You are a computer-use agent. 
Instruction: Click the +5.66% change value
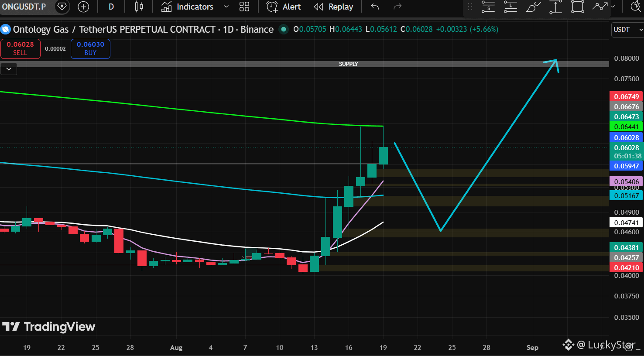click(x=484, y=29)
